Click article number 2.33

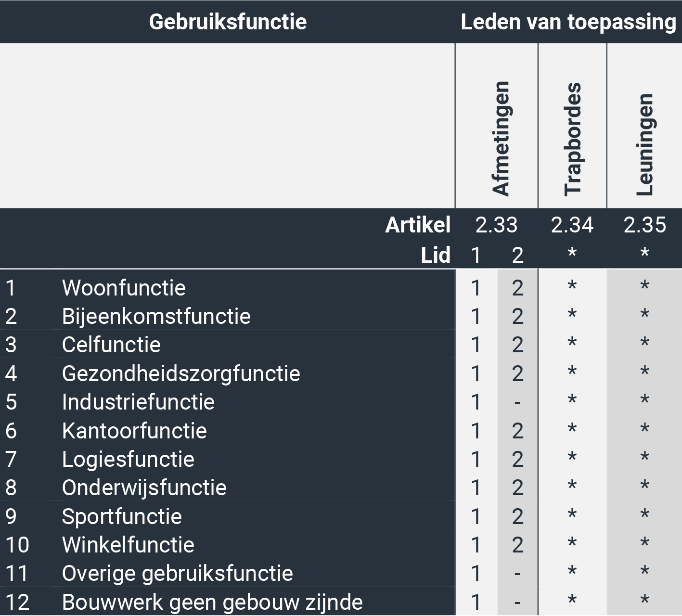(496, 225)
